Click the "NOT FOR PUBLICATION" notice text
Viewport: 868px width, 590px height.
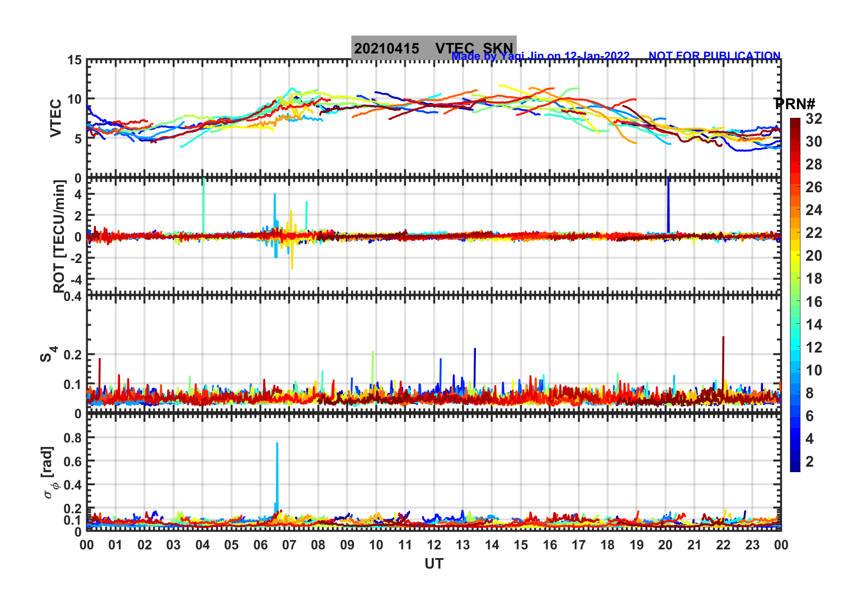point(714,56)
